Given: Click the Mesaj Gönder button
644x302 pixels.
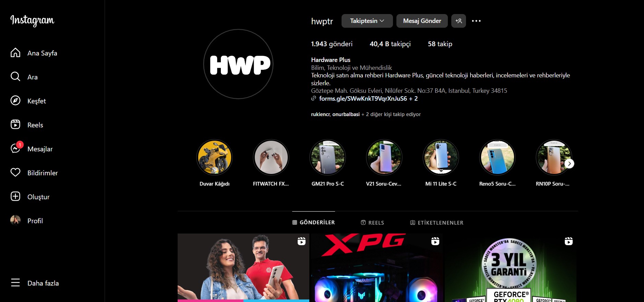Looking at the screenshot, I should tap(422, 21).
